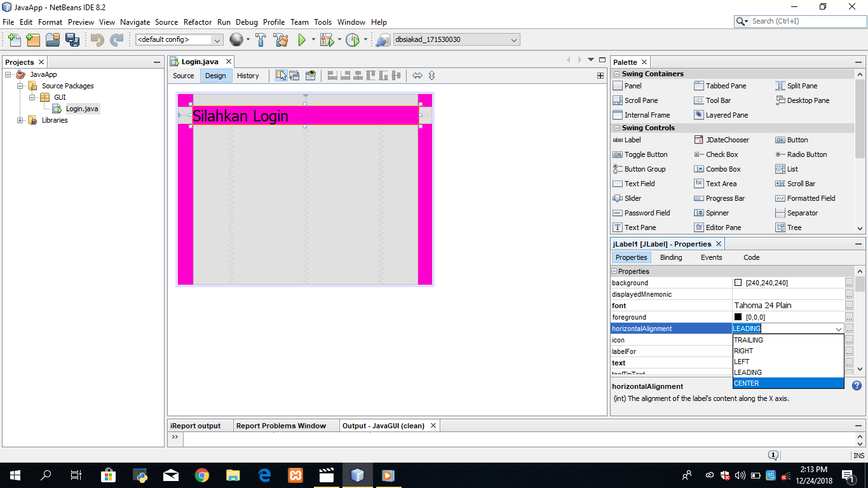Switch to the Source view of Login.java
The image size is (868, 488).
click(x=183, y=76)
